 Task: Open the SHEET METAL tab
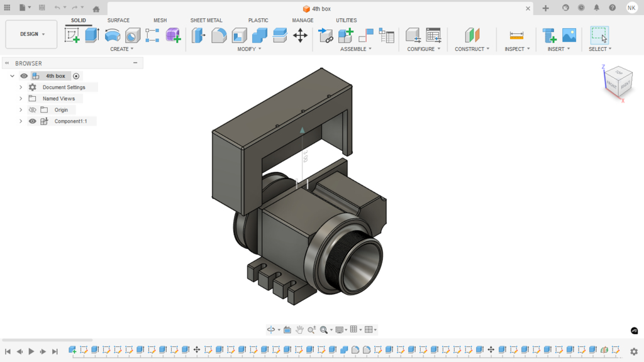pyautogui.click(x=206, y=20)
